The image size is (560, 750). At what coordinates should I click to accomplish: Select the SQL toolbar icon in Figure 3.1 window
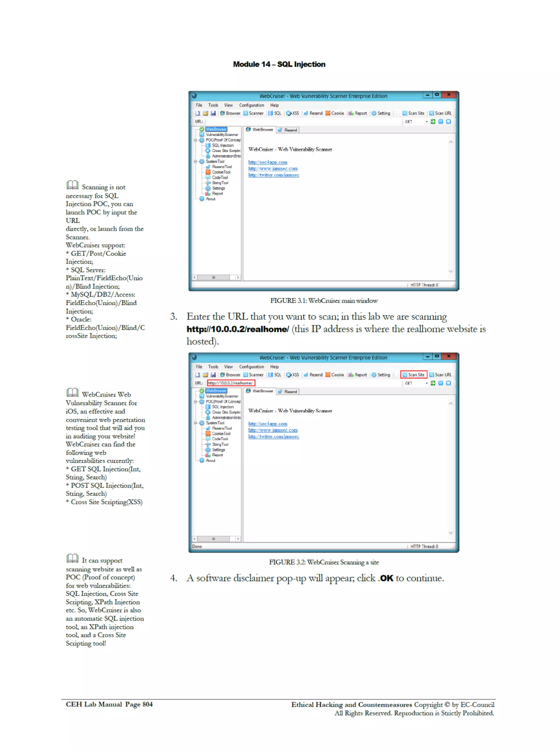coord(275,113)
